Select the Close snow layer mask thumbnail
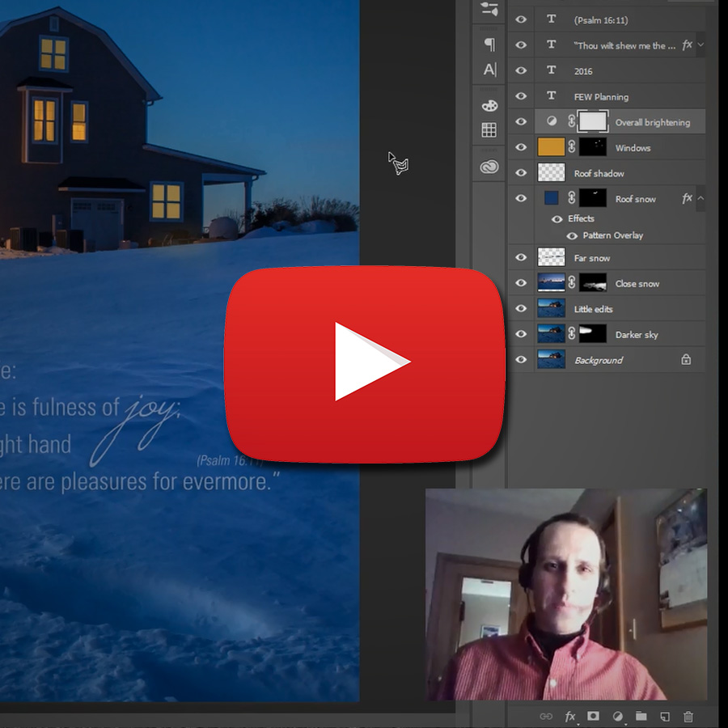This screenshot has height=728, width=728. (x=593, y=283)
